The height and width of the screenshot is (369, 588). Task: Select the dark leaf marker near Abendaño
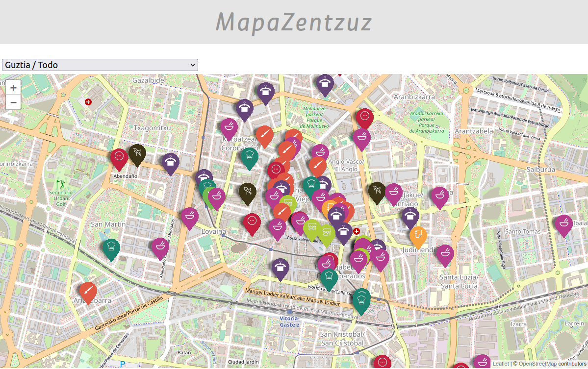137,154
